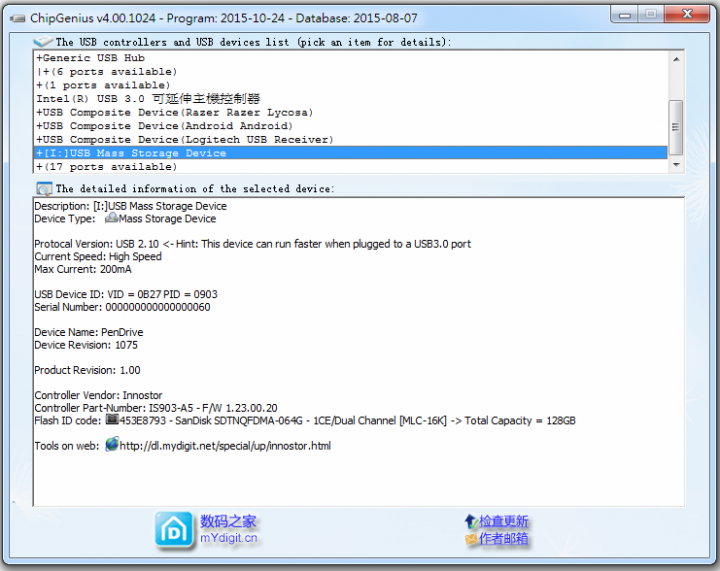Click the Protocal Version USB 2.10 line

tap(253, 244)
